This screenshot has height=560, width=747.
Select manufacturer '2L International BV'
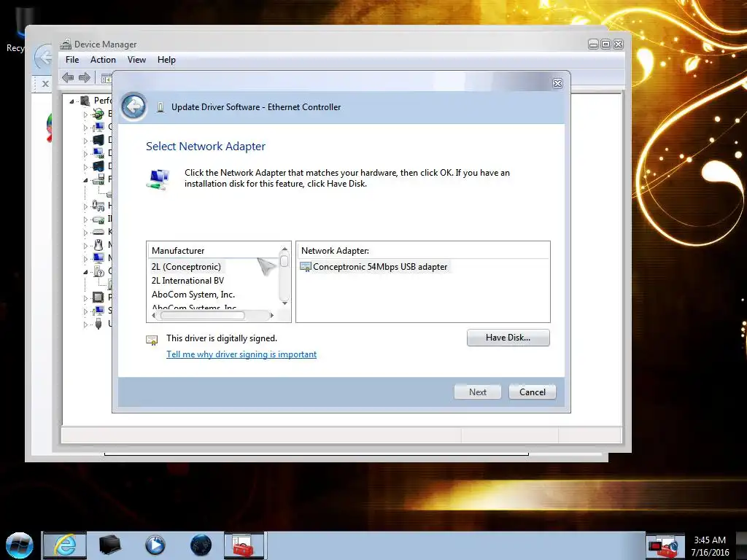point(187,281)
